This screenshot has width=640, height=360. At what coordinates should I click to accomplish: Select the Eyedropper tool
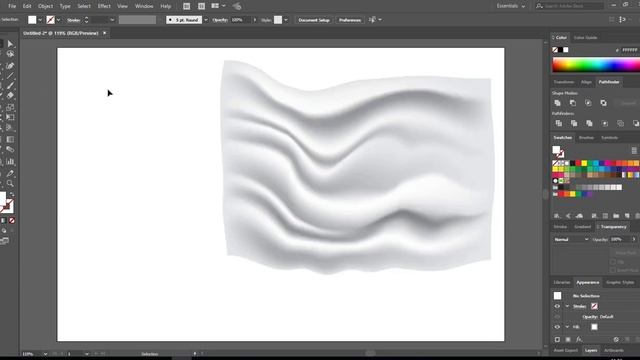click(10, 173)
